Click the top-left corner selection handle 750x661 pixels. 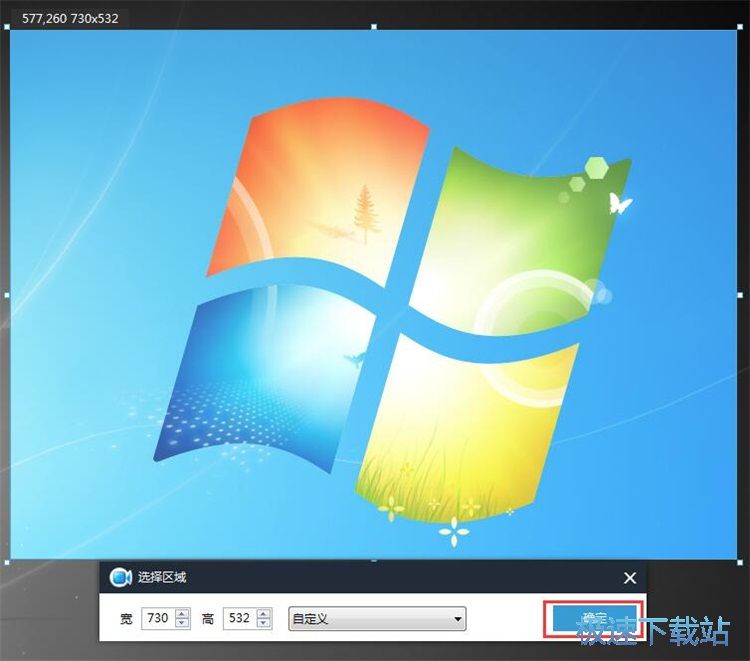tap(7, 27)
